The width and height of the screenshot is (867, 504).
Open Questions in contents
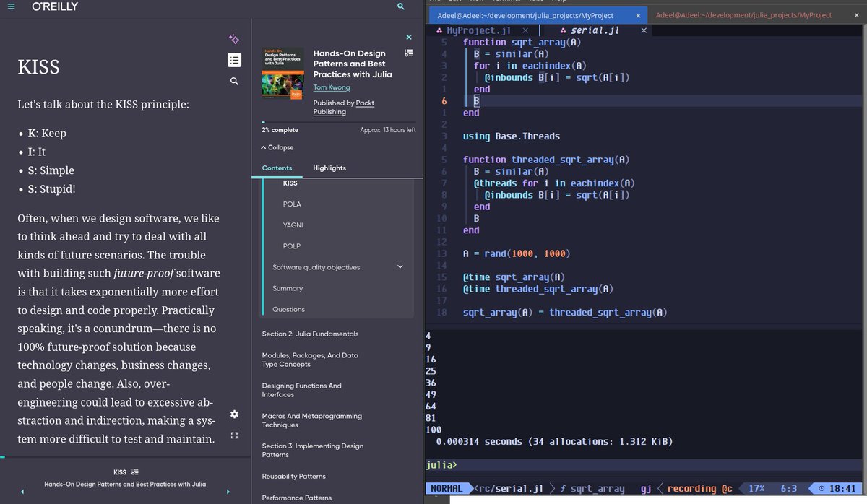coord(288,309)
